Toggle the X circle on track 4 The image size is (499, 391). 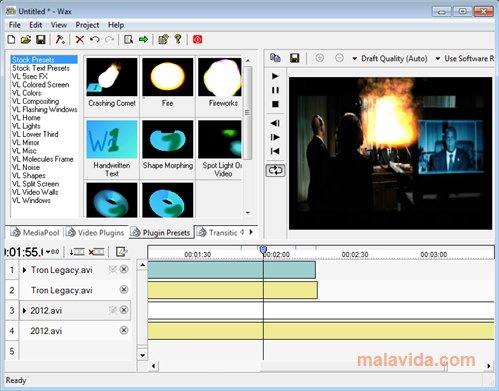[x=124, y=330]
